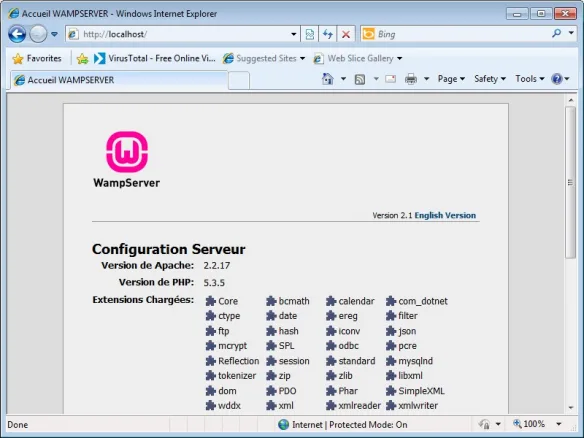This screenshot has height=438, width=584.
Task: Open the zoom level 100% dropdown
Action: 558,424
